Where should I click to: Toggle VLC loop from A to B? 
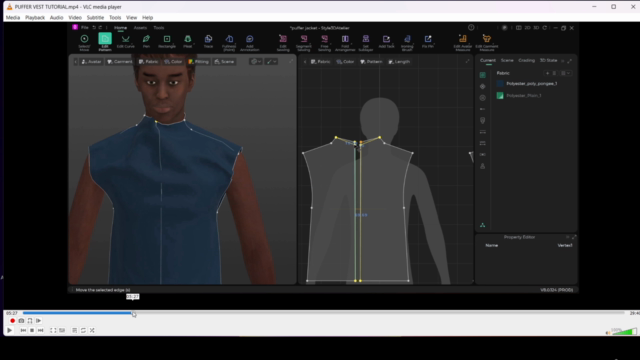point(30,321)
